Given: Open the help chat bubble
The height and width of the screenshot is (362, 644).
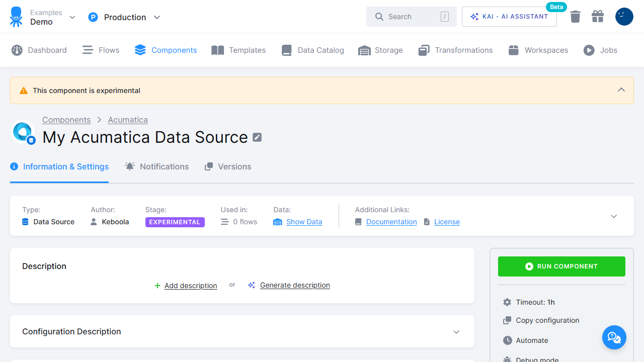Looking at the screenshot, I should [614, 337].
